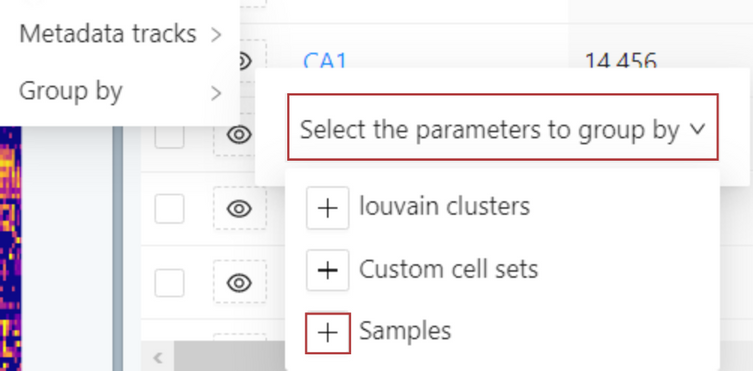Click the plus icon beside louvain clusters

pos(328,208)
